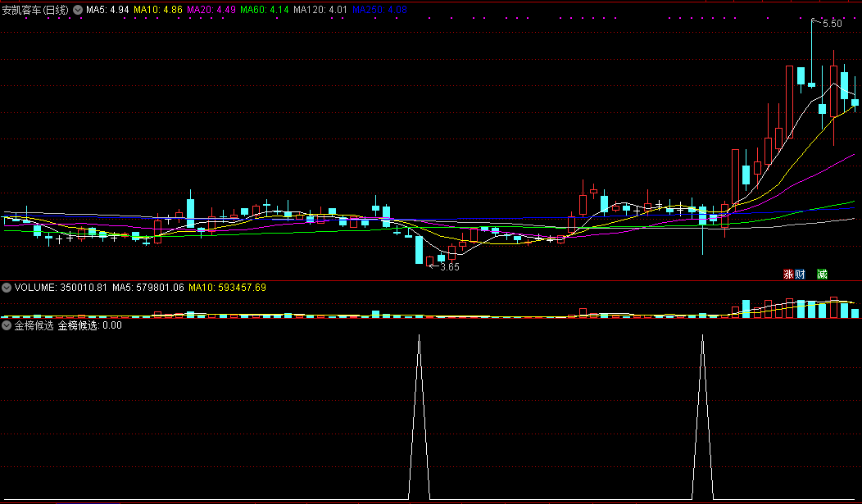Select the MA120: 4.01 label
Viewport: 862px width, 504px height.
(320, 10)
